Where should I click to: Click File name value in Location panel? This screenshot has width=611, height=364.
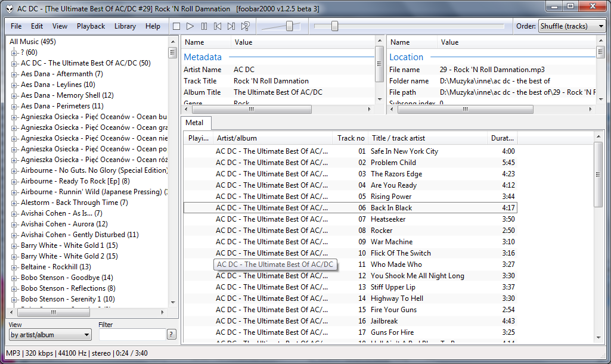(x=492, y=70)
